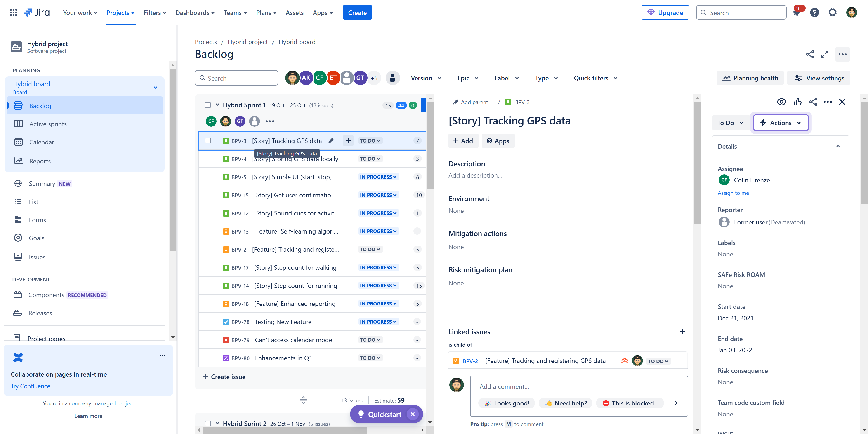
Task: Open the Filters menu
Action: click(155, 12)
